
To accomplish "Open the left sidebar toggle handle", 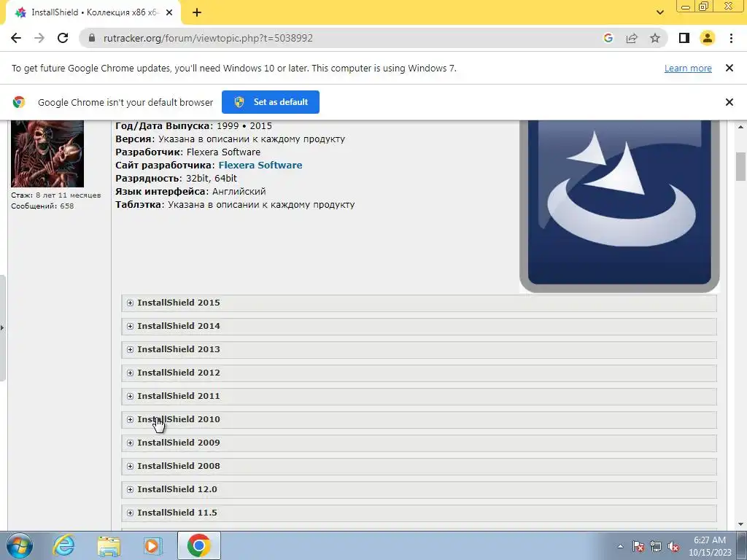I will click(2, 327).
